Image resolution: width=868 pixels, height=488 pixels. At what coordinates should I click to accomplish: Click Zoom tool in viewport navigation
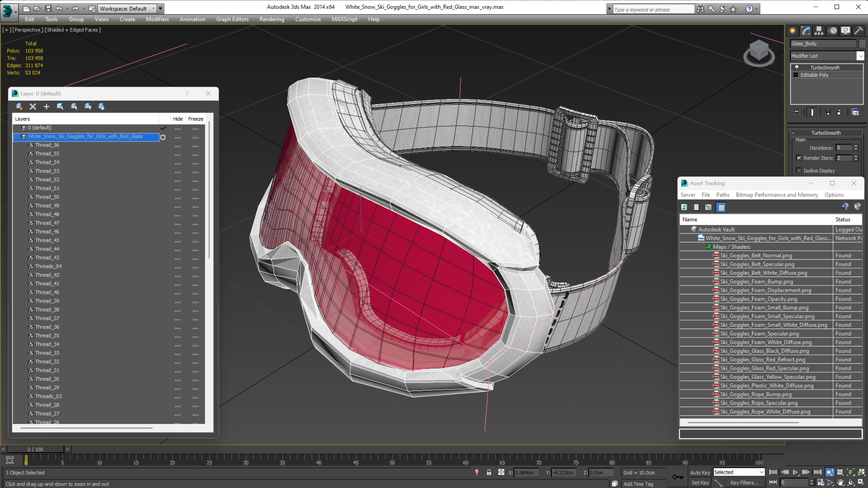pyautogui.click(x=830, y=472)
